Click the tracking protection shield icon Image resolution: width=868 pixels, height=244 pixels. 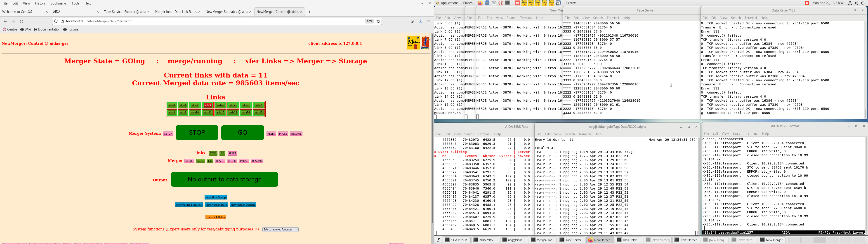click(x=56, y=21)
